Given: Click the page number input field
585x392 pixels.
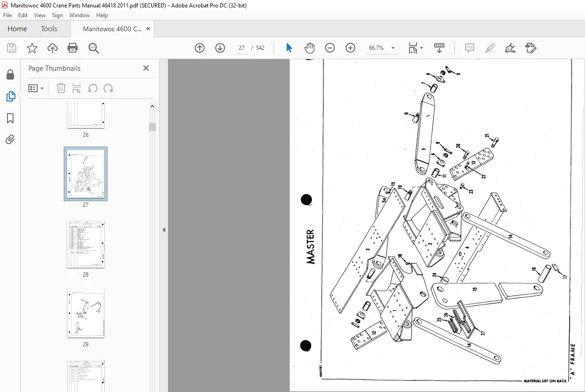Looking at the screenshot, I should [242, 48].
